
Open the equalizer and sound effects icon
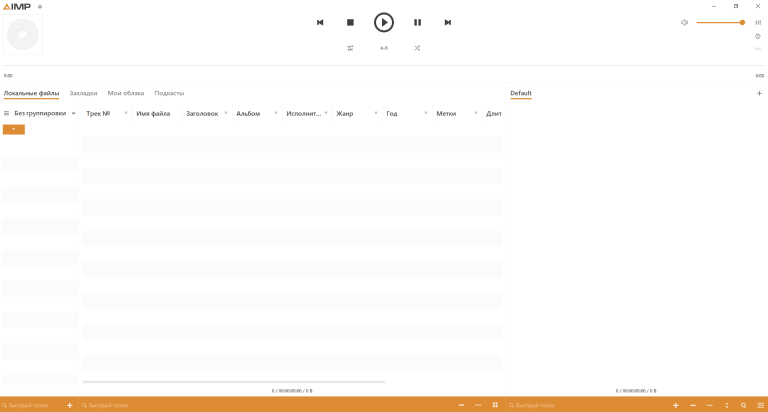pos(758,23)
